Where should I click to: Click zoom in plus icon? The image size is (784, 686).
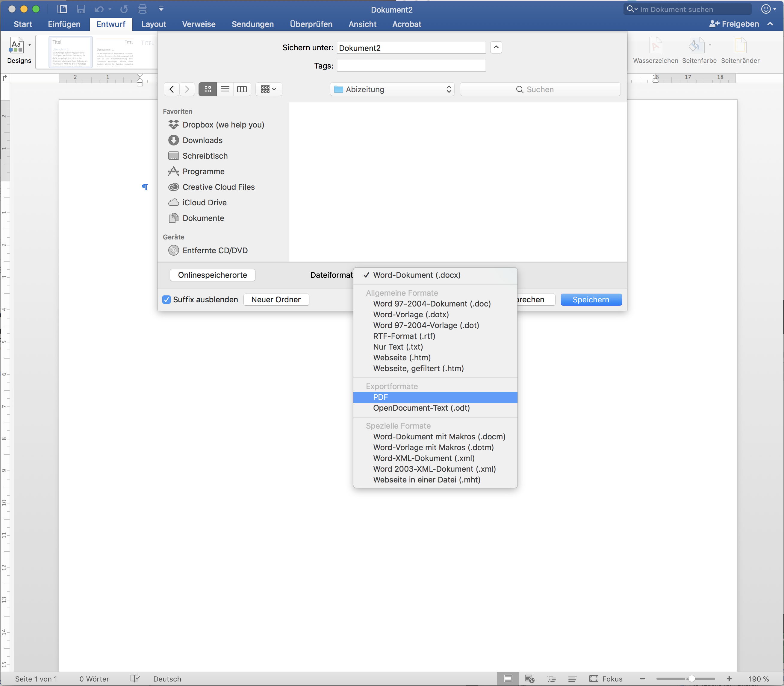(729, 679)
